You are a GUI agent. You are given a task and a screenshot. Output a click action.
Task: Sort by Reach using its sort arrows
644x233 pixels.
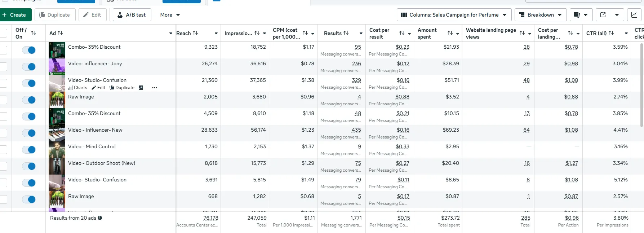pyautogui.click(x=195, y=33)
